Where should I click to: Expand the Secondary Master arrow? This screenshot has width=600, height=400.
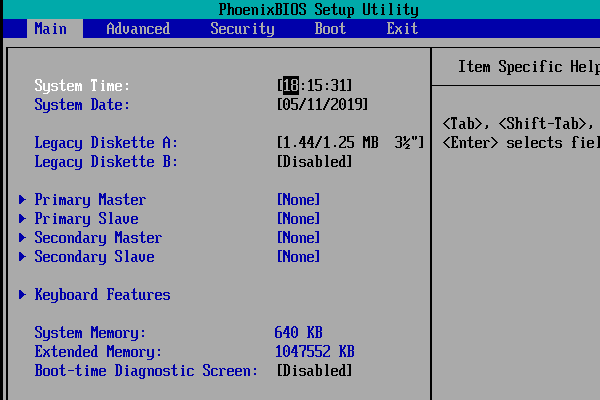23,238
